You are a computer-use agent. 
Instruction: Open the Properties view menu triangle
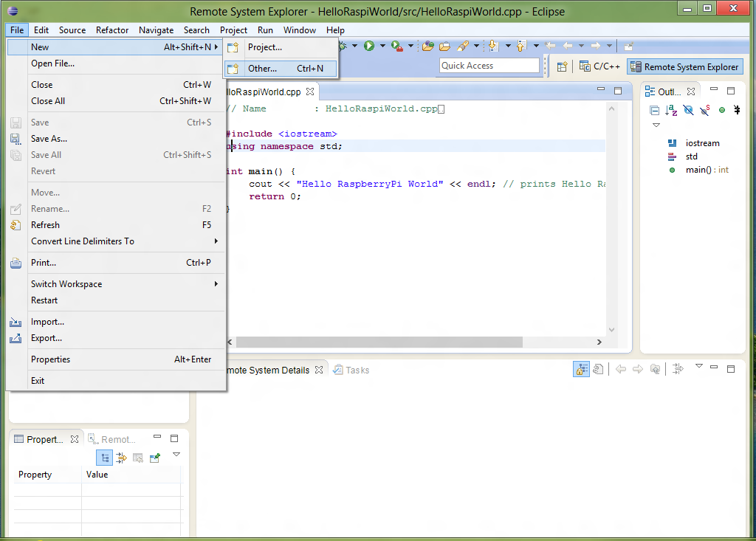pos(176,454)
